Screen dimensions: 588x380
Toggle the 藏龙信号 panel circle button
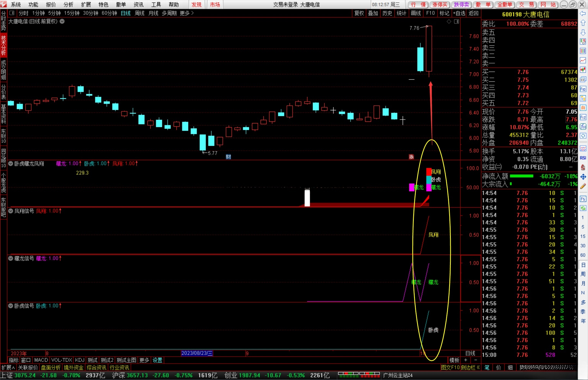coord(11,259)
